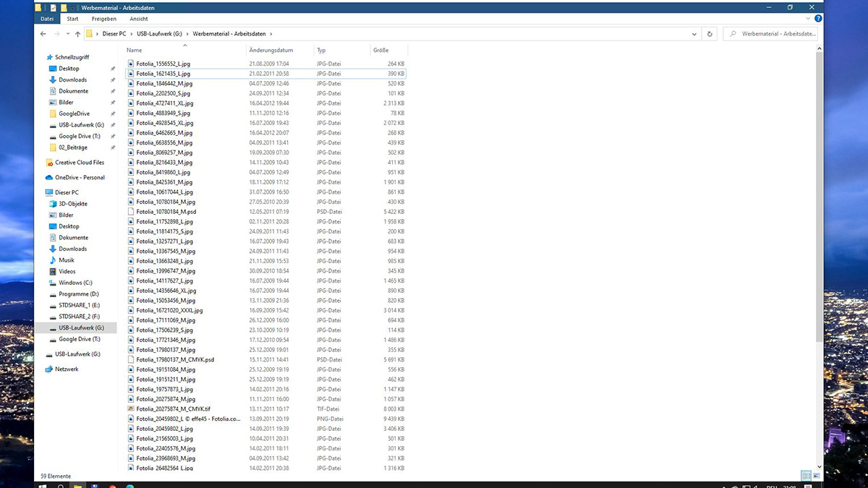Open the Start ribbon tab
This screenshot has height=488, width=868.
tap(72, 19)
